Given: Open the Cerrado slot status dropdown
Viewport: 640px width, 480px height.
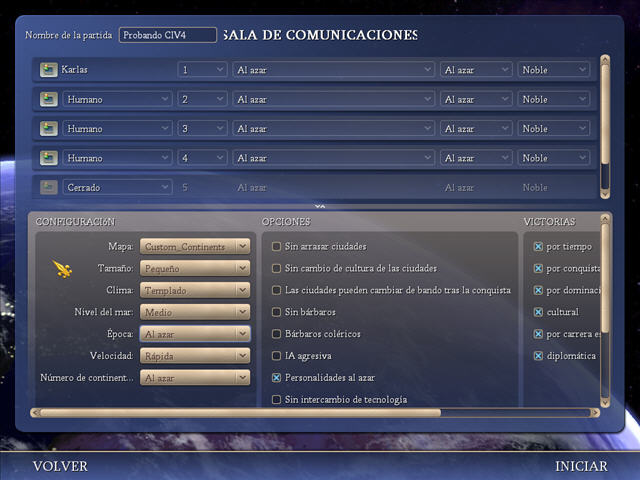Looking at the screenshot, I should (x=117, y=187).
